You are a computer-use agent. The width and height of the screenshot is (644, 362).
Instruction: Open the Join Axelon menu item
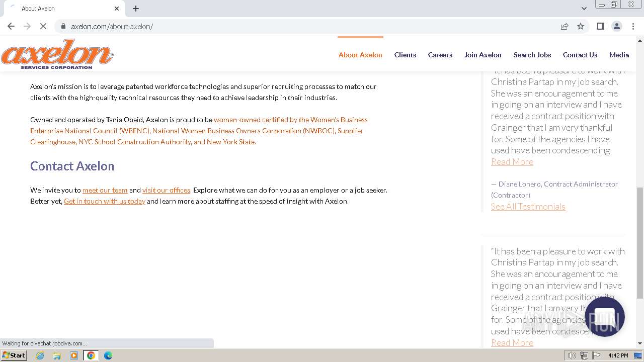[x=483, y=55]
